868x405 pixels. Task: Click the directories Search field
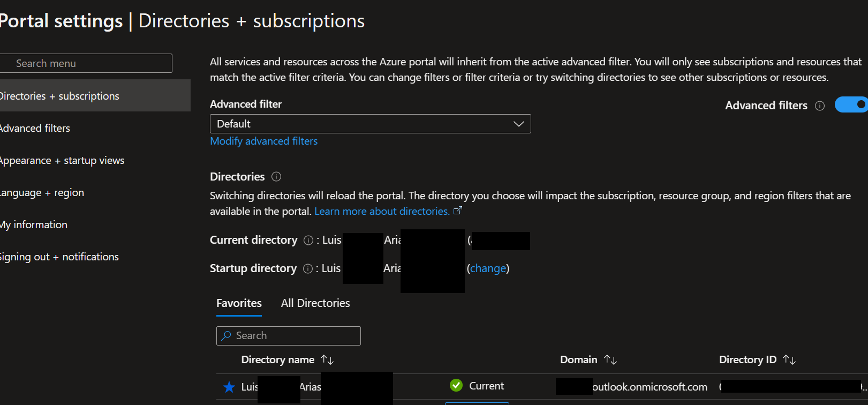pos(289,336)
